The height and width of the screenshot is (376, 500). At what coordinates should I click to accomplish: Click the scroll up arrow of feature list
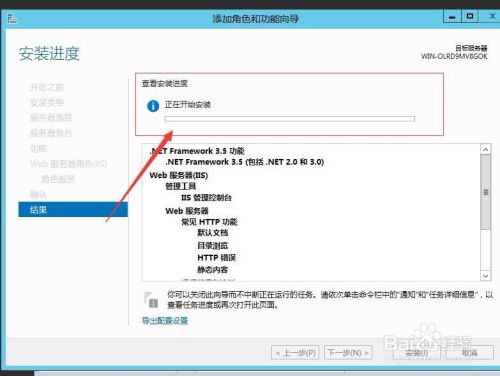click(x=486, y=149)
